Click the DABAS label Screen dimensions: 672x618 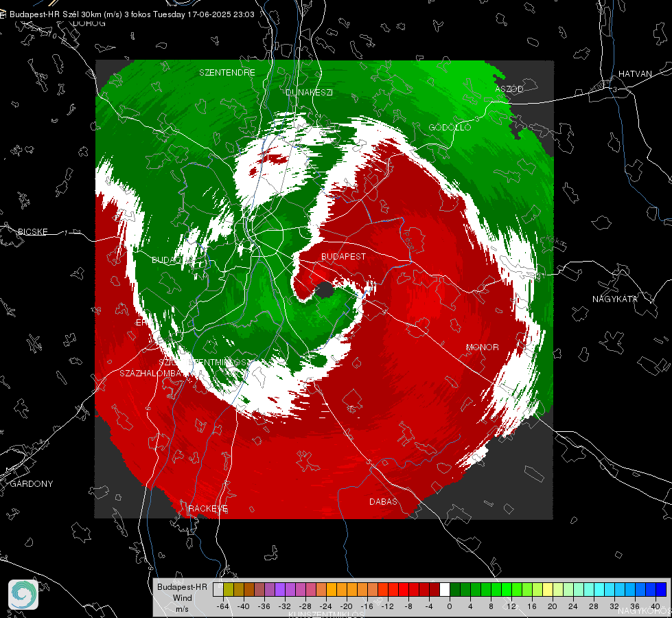[x=383, y=501]
